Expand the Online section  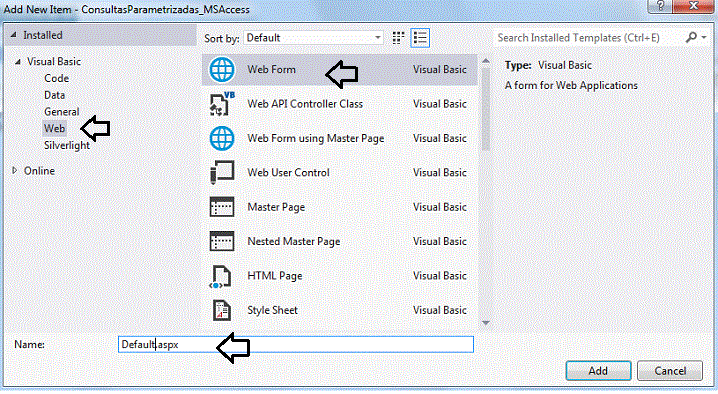[15, 170]
